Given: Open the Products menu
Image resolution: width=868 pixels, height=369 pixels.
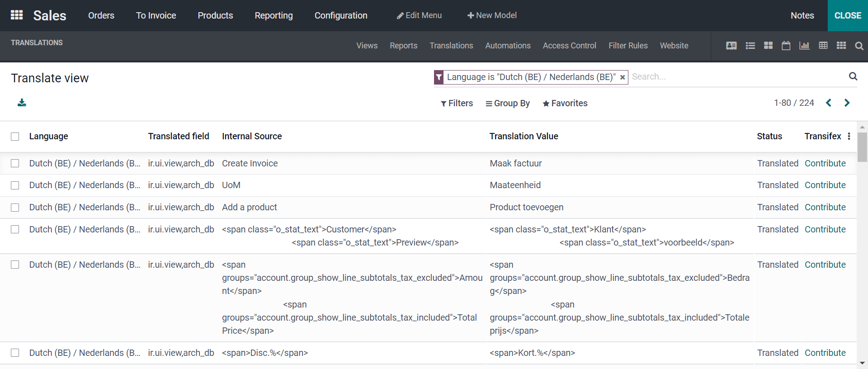Looking at the screenshot, I should [x=215, y=15].
